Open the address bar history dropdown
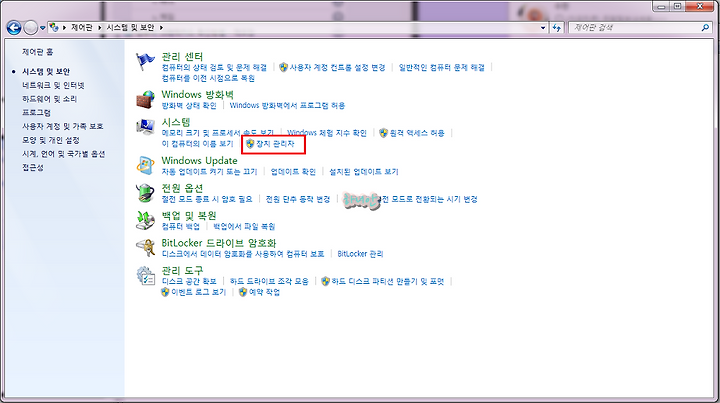This screenshot has width=720, height=403. (543, 28)
